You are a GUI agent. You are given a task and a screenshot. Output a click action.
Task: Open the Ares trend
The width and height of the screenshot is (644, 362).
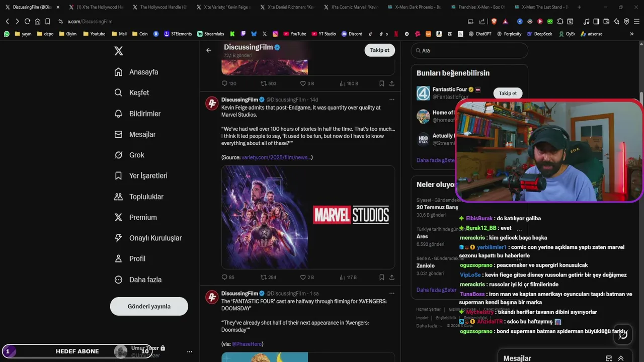tap(422, 236)
